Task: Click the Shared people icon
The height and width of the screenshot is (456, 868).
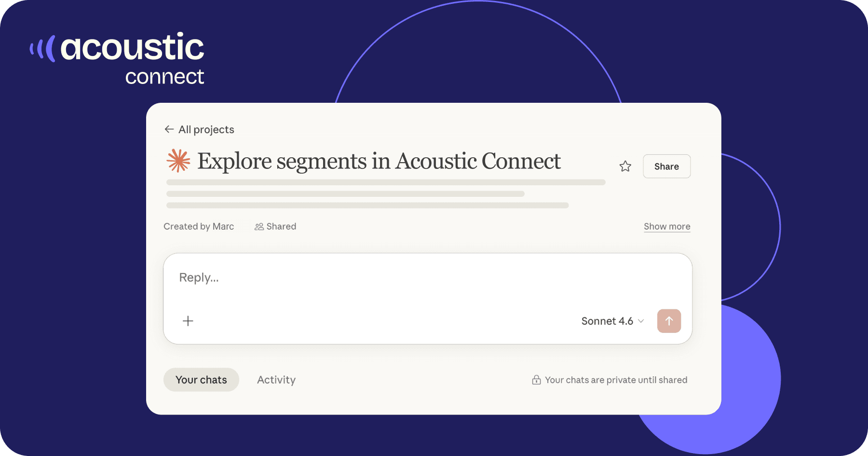Action: (259, 227)
